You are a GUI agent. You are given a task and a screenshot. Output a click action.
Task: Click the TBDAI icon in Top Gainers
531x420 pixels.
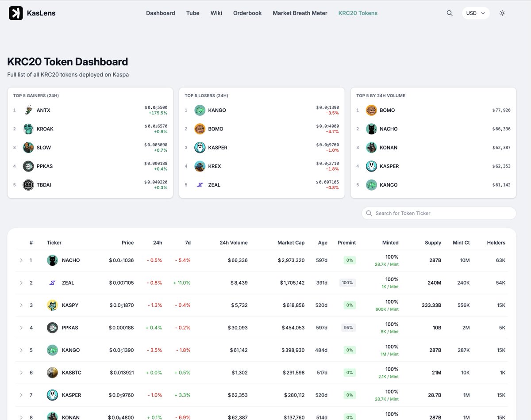coord(28,185)
